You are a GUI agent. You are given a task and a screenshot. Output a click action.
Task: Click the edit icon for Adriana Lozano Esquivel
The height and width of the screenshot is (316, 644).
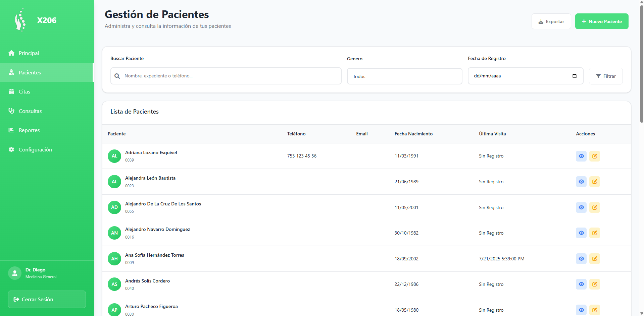594,156
